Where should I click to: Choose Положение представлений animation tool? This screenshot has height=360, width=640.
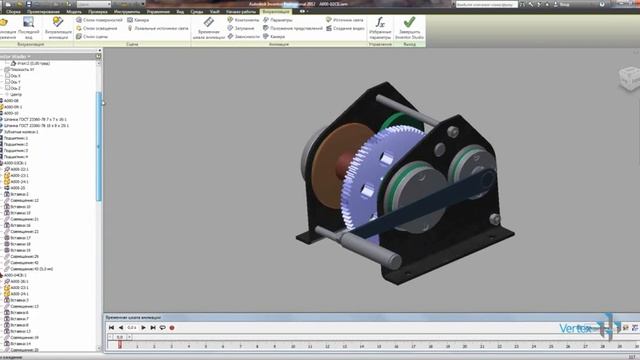point(293,28)
